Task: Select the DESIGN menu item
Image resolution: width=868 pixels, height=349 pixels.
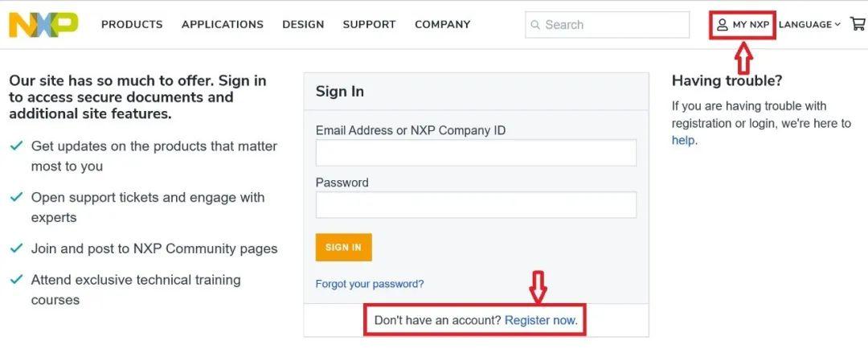Action: pos(303,24)
